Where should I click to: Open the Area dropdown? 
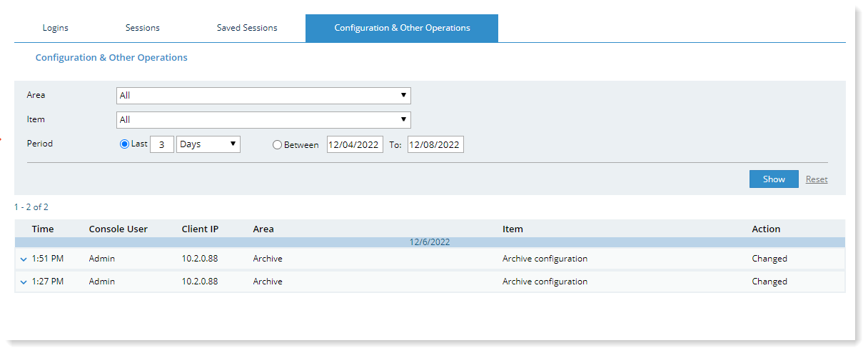(x=263, y=96)
